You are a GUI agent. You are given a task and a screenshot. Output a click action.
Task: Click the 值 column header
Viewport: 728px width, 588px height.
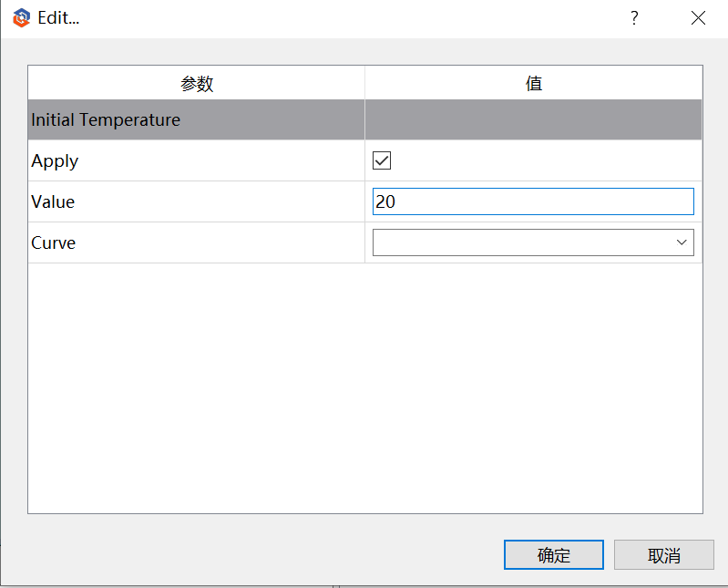[533, 83]
